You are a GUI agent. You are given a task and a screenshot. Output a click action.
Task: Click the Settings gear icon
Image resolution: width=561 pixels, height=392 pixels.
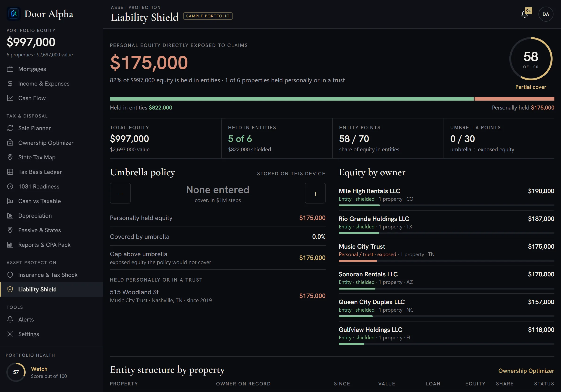click(x=10, y=334)
